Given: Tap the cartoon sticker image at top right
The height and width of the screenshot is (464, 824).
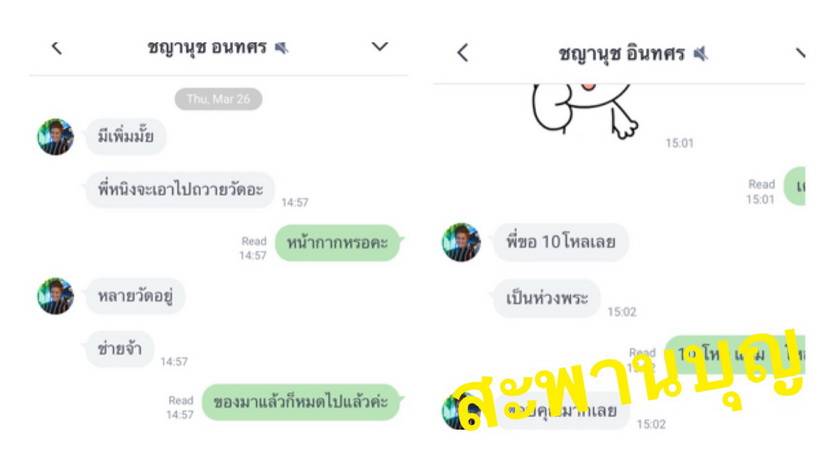Looking at the screenshot, I should click(x=585, y=109).
